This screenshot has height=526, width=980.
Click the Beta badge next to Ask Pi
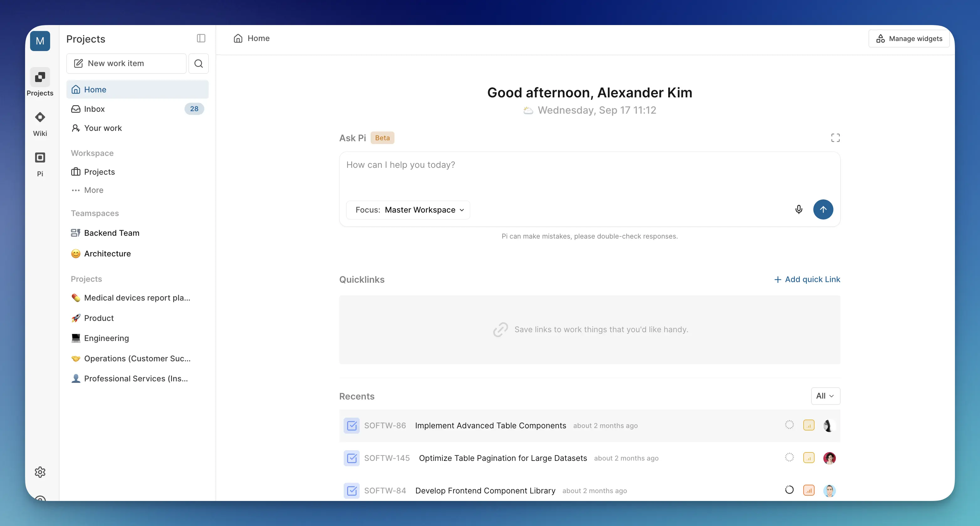[x=382, y=137]
